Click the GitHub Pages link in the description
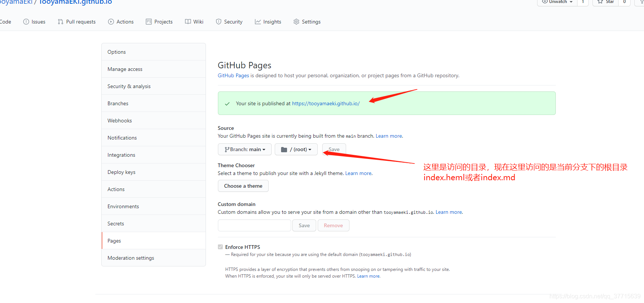 (233, 75)
